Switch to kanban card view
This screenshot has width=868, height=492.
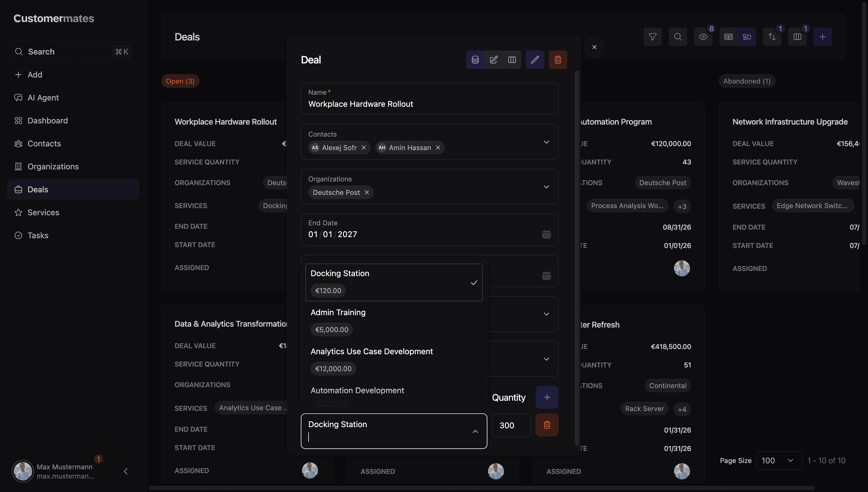pos(747,36)
